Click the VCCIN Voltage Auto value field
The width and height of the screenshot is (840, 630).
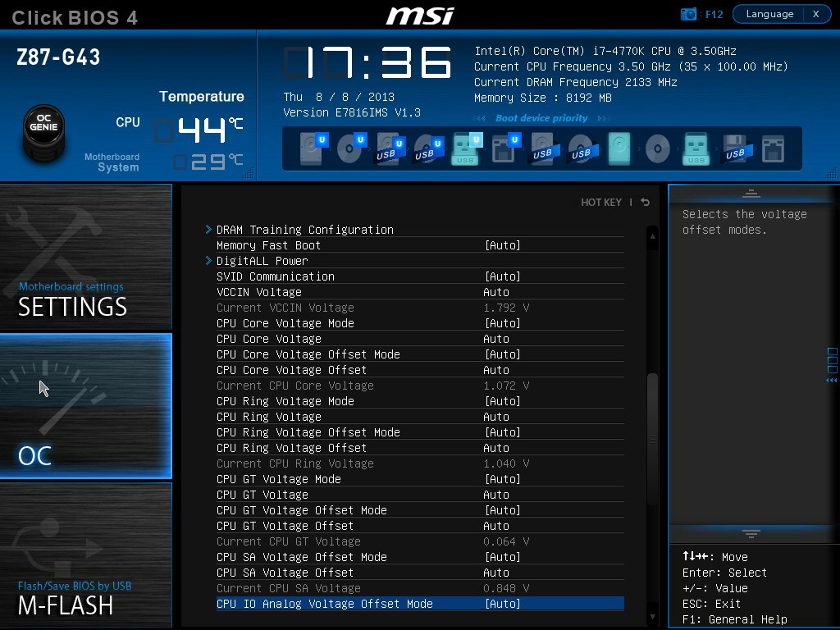496,292
